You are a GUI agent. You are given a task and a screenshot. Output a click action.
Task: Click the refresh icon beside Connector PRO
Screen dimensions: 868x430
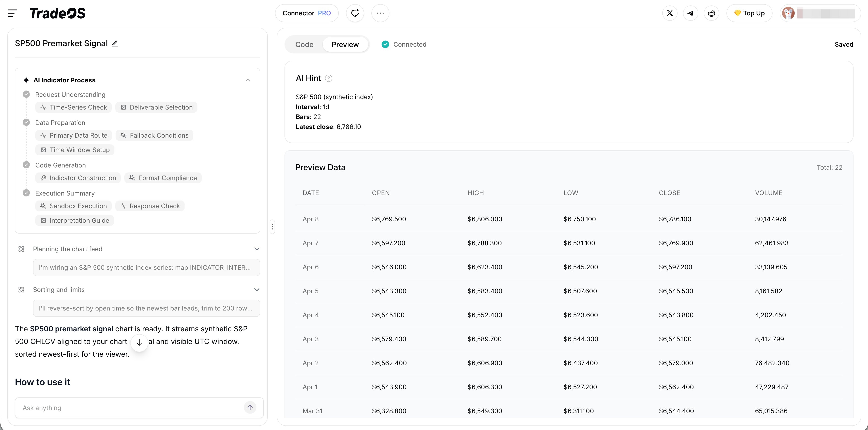[355, 13]
